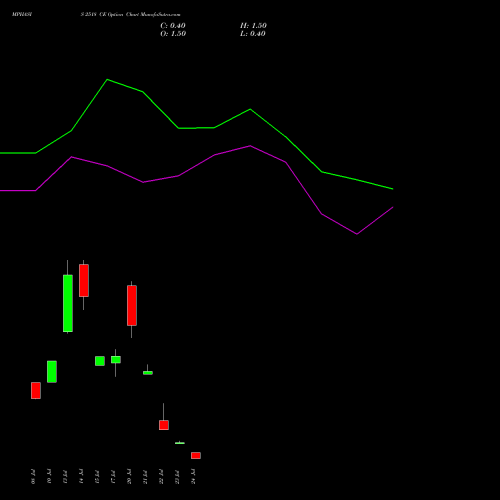Click the open value 'O: 1.50'
The height and width of the screenshot is (500, 500).
point(173,34)
